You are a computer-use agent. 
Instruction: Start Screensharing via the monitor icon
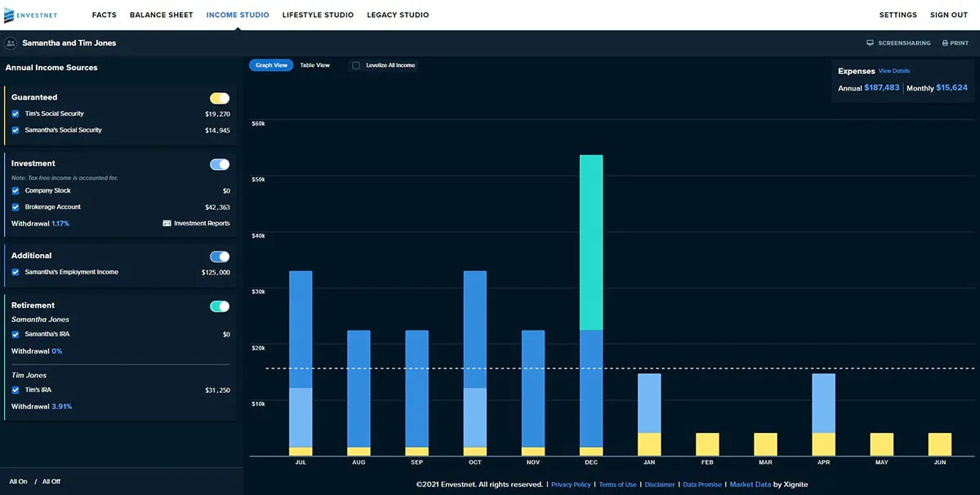pos(871,43)
